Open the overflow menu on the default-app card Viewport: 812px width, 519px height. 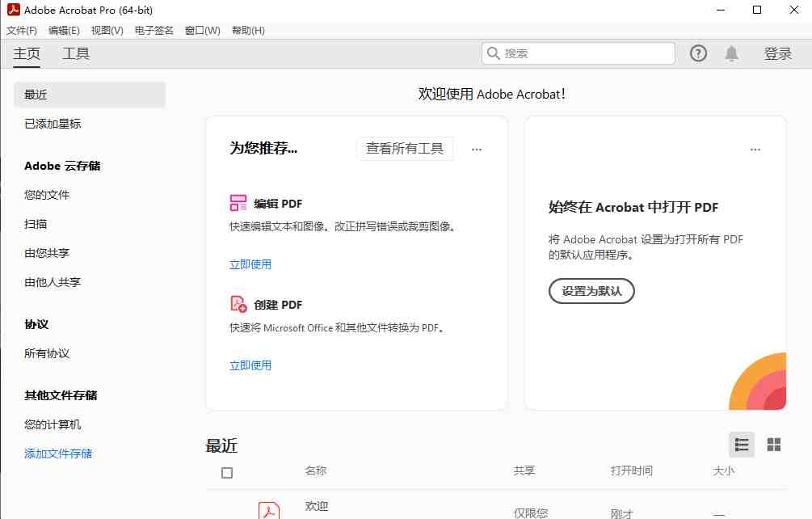coord(755,149)
